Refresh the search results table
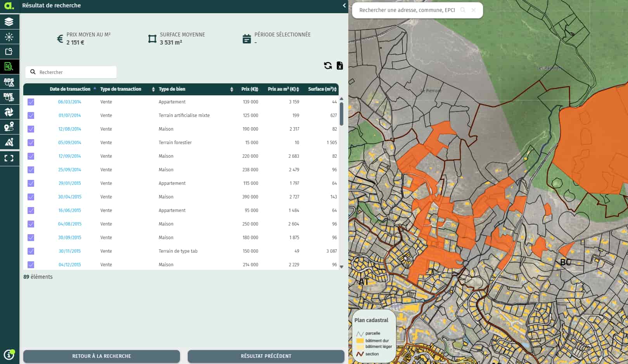Viewport: 628px width, 364px height. pos(328,66)
